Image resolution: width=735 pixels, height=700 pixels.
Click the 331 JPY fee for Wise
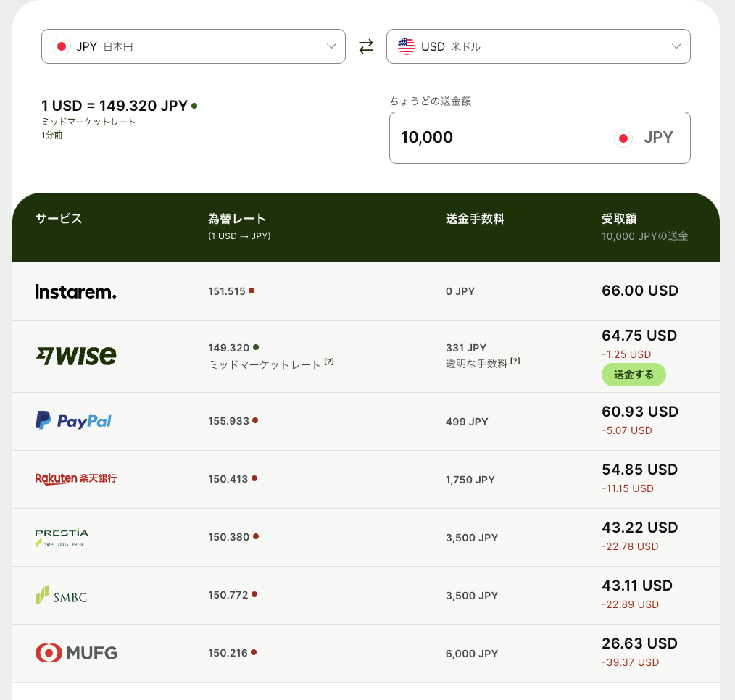pyautogui.click(x=466, y=348)
